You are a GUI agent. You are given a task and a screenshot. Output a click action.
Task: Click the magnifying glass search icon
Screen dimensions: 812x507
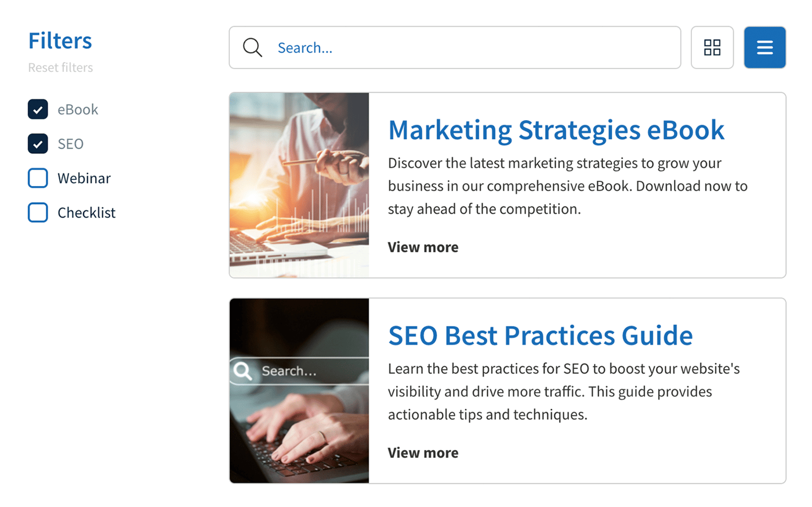[252, 48]
